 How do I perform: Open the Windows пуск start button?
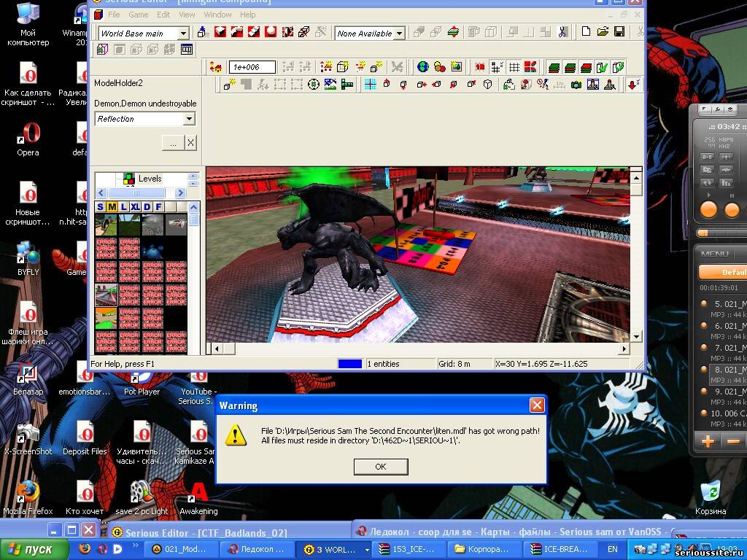point(34,550)
